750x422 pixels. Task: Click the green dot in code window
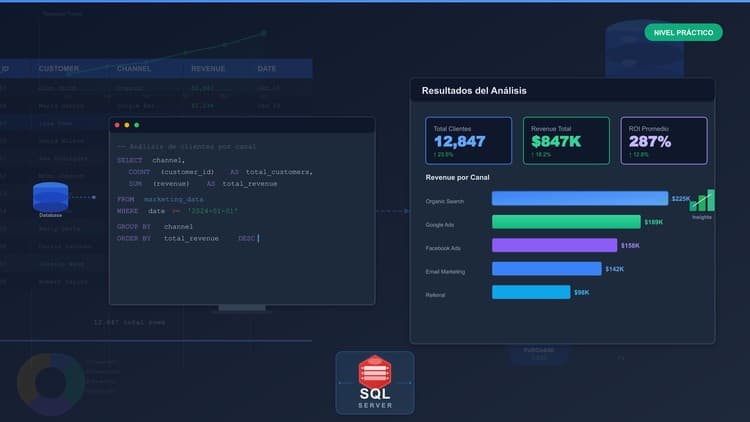137,125
